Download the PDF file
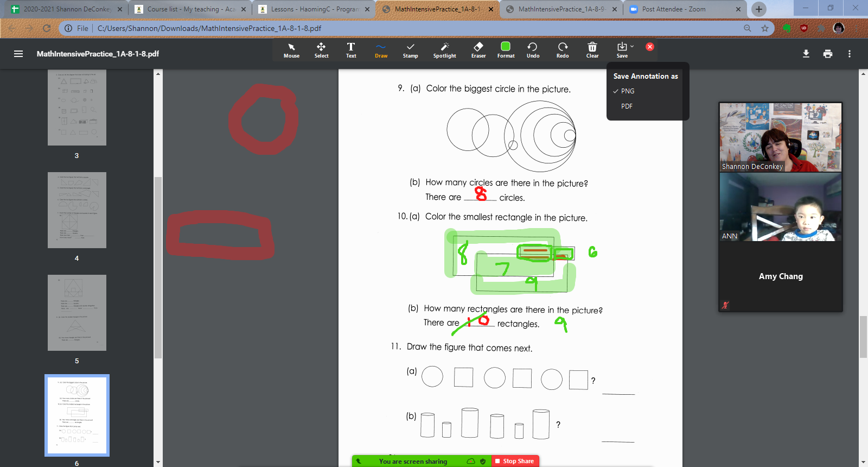 tap(806, 54)
